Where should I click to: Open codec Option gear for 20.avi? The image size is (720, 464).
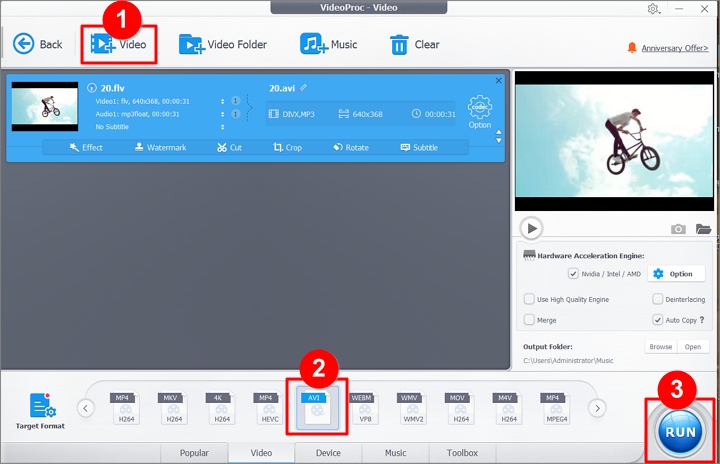click(x=480, y=112)
